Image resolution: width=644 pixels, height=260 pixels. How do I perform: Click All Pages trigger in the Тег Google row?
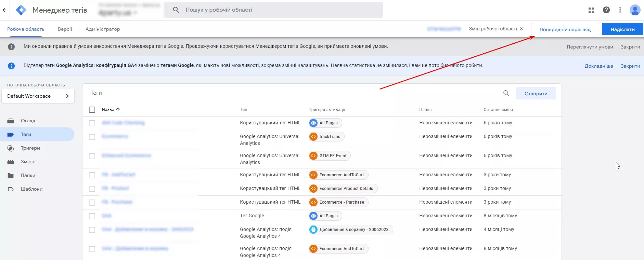[325, 216]
